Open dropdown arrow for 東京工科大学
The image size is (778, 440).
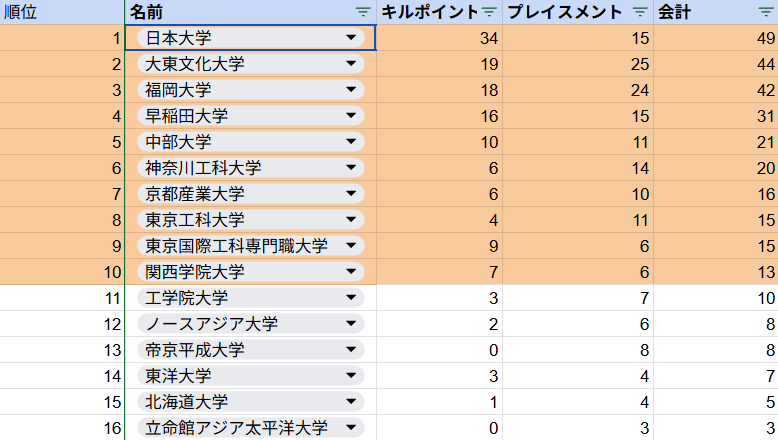coord(351,220)
